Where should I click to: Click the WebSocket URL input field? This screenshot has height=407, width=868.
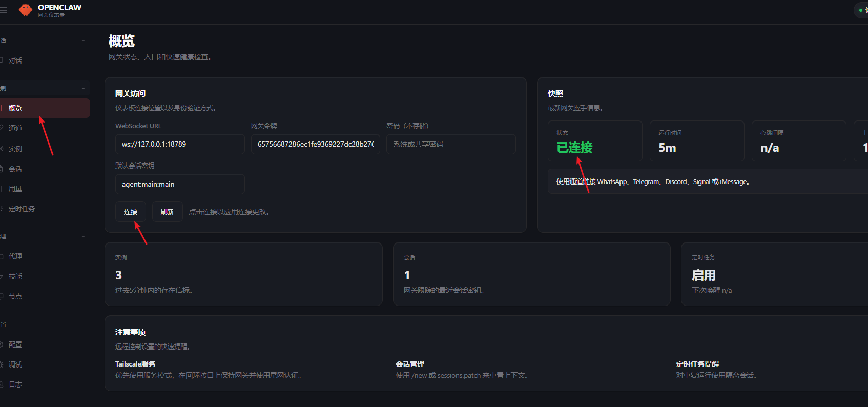tap(179, 144)
